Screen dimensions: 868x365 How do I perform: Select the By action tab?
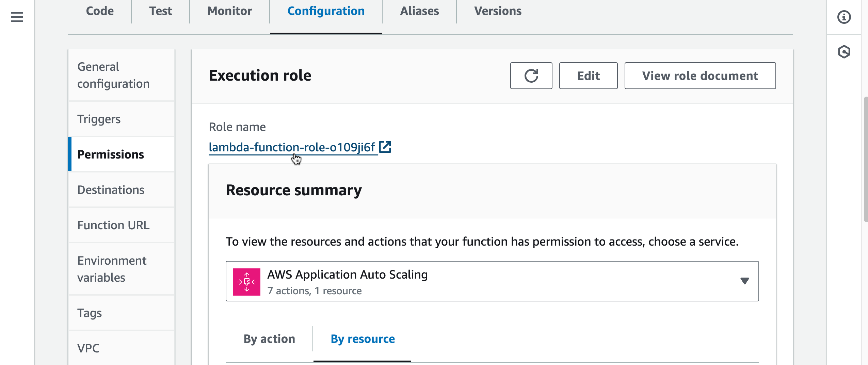coord(269,339)
